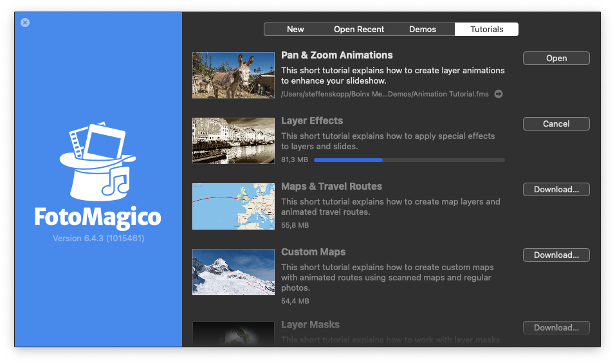Select the Tutorials tab

(487, 30)
